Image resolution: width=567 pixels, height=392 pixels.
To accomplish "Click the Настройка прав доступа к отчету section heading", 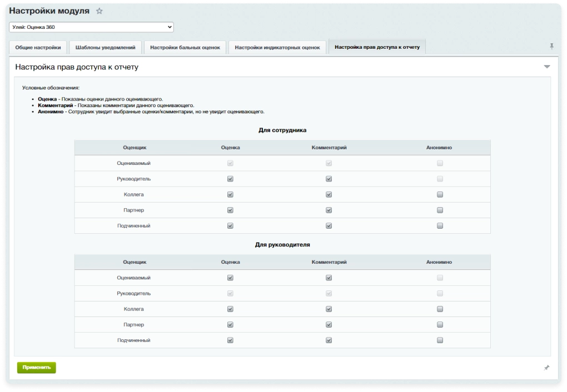I will pos(77,67).
